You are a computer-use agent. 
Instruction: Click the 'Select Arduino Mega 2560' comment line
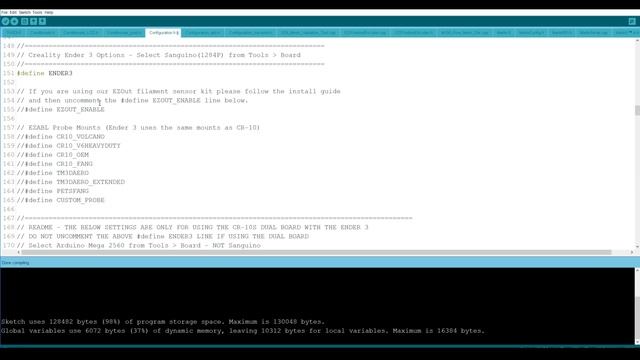pyautogui.click(x=139, y=245)
